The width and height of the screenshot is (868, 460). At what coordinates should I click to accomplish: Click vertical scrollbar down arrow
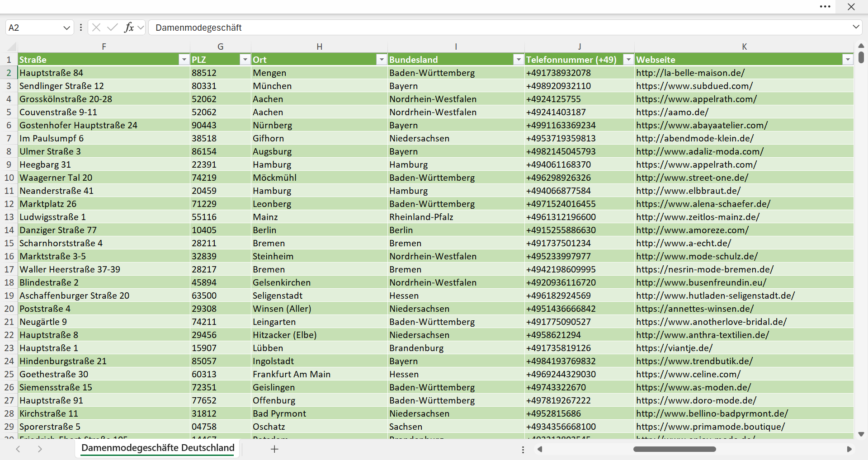pos(861,434)
